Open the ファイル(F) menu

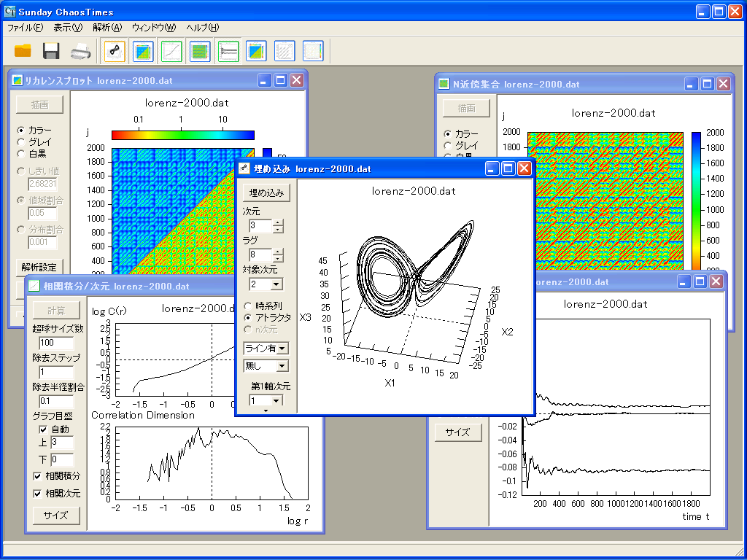click(x=25, y=28)
